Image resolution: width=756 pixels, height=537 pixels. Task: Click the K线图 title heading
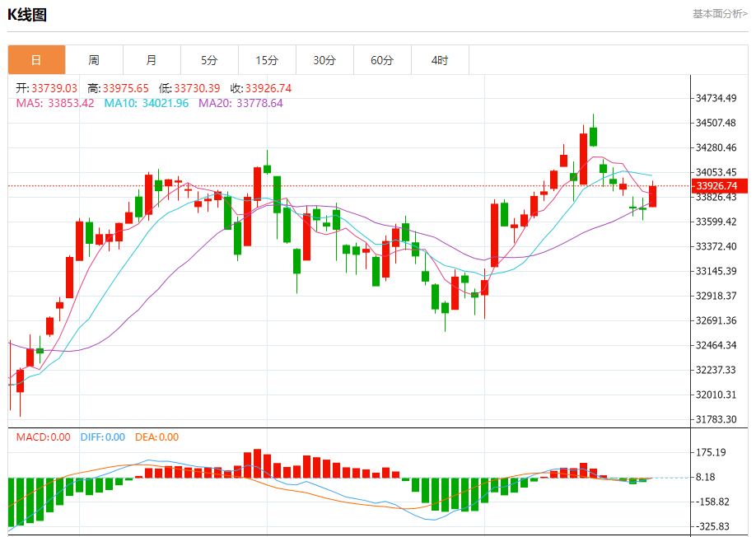click(27, 15)
